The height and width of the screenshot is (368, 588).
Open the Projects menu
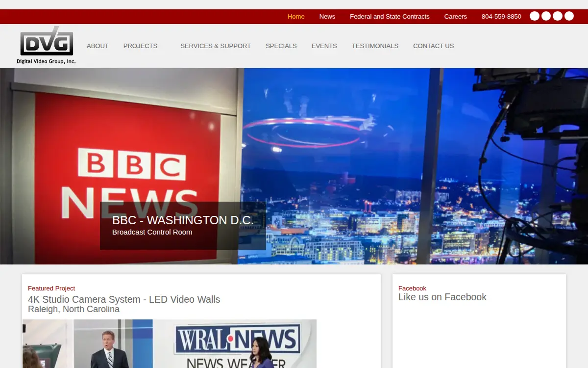tap(140, 46)
